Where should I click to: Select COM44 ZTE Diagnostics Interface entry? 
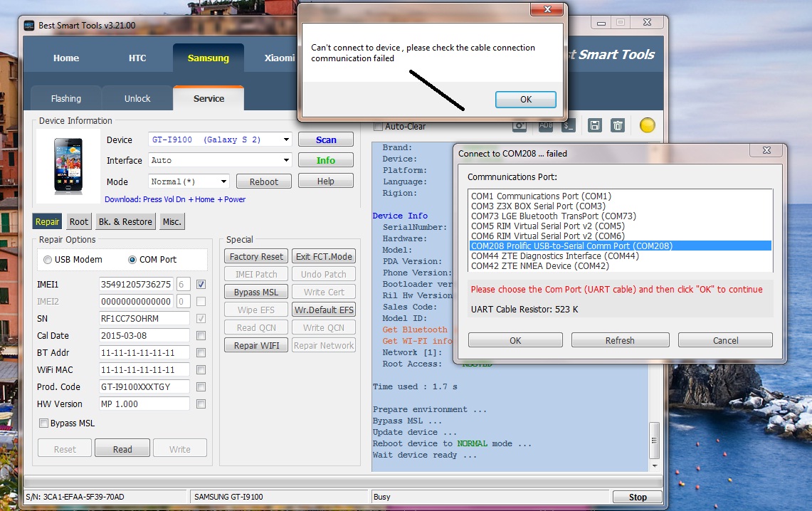tap(554, 255)
